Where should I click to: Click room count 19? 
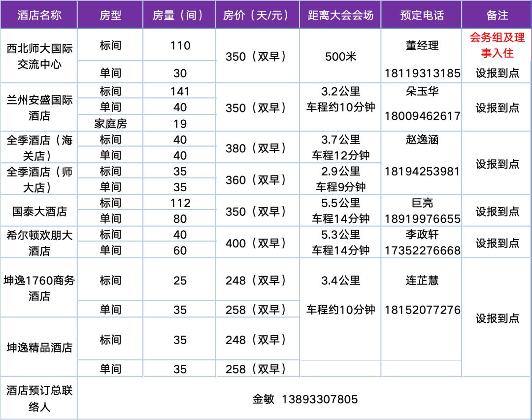(180, 124)
